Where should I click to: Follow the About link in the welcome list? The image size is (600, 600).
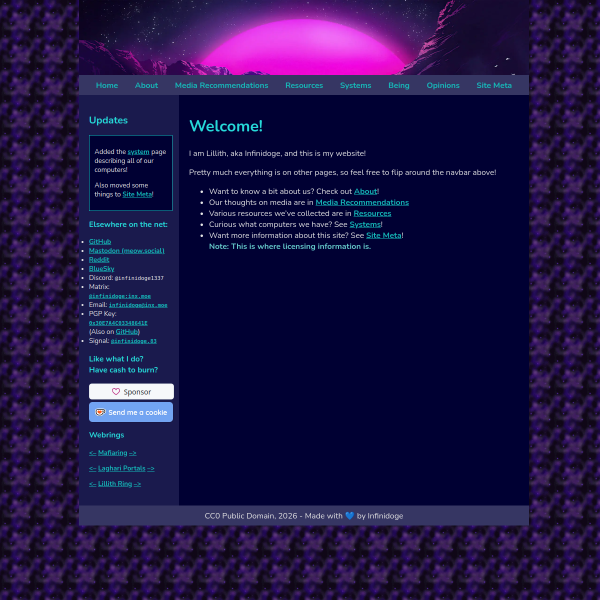click(365, 191)
